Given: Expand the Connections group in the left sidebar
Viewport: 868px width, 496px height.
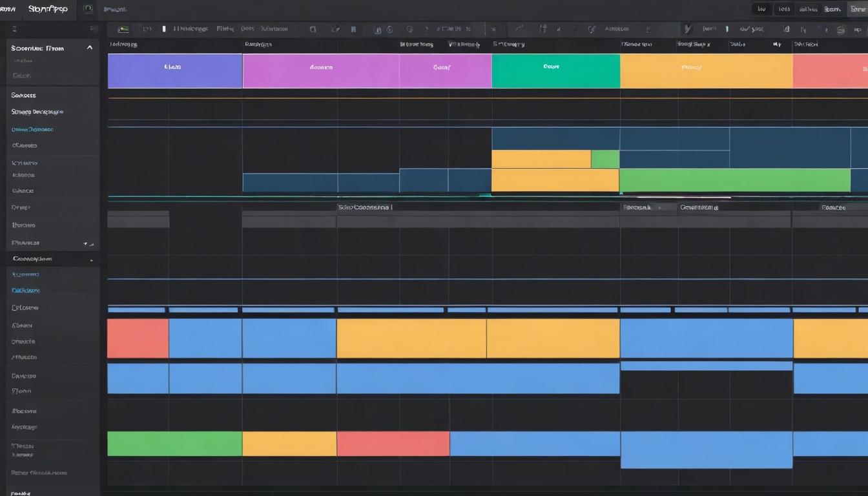Looking at the screenshot, I should [32, 258].
